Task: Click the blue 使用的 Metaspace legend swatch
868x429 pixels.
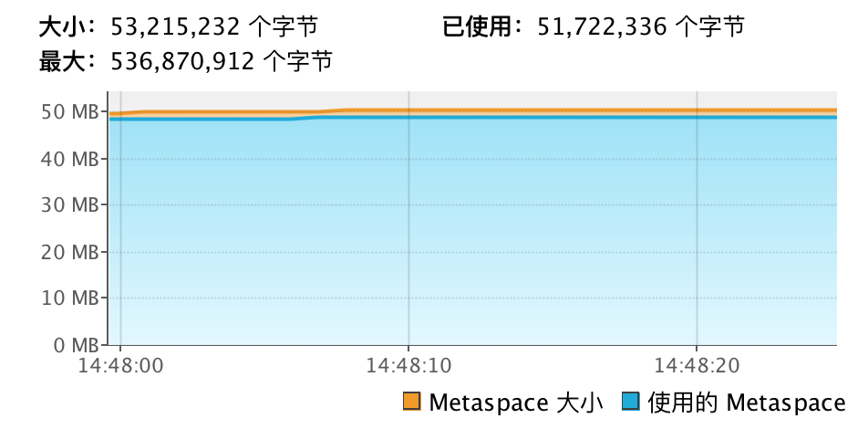Action: [631, 403]
